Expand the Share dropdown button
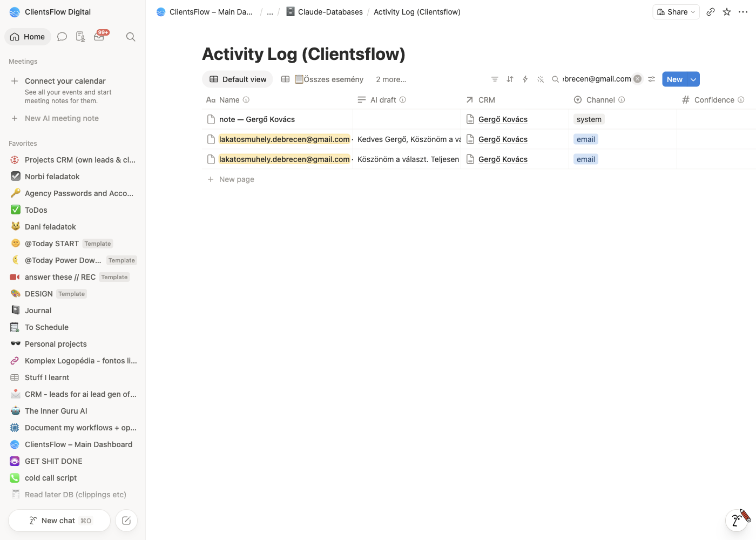756x540 pixels. pyautogui.click(x=676, y=12)
